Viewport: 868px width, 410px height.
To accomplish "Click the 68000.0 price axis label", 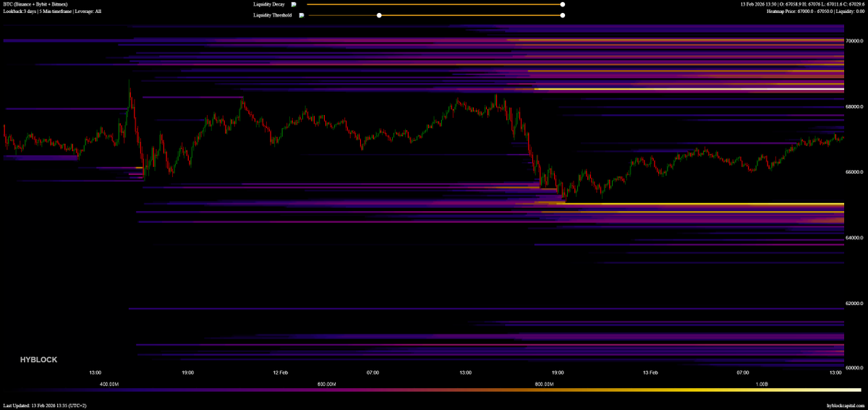I will [x=855, y=107].
